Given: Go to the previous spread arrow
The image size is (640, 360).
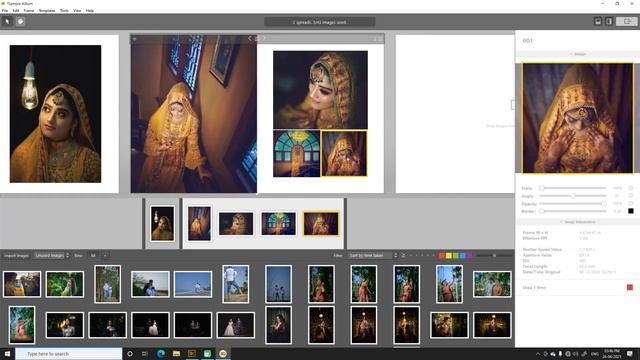Looking at the screenshot, I should 250,38.
